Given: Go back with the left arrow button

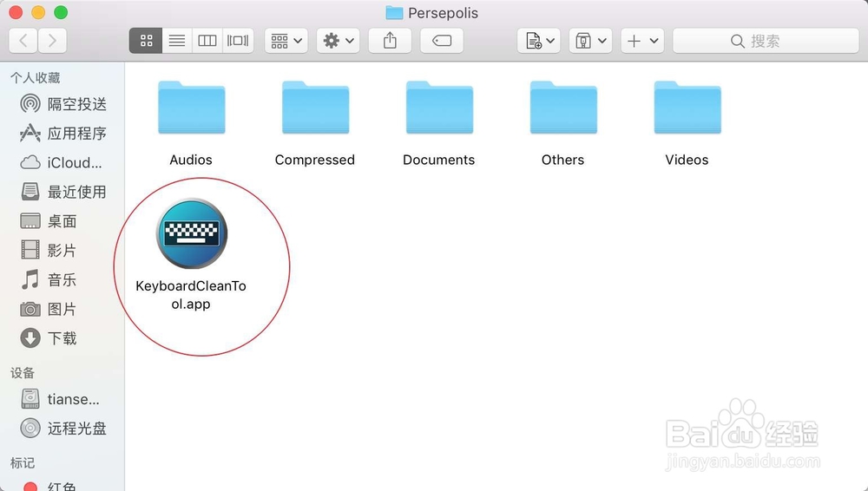Looking at the screenshot, I should pos(23,41).
